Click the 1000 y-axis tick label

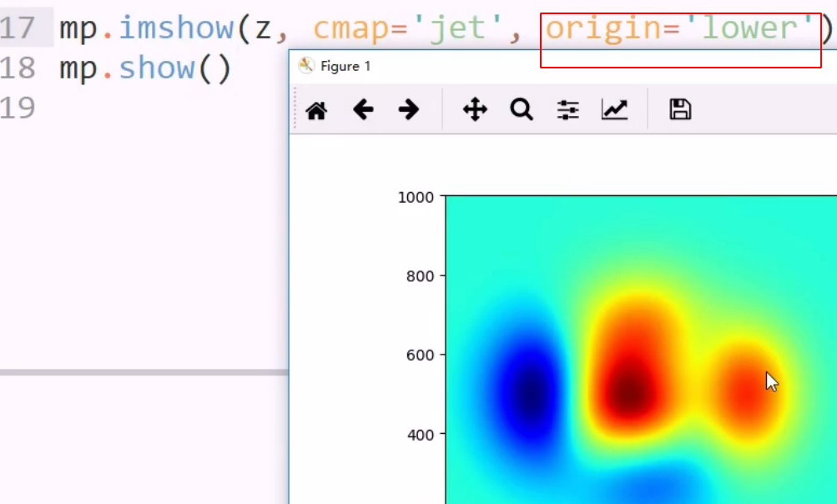tap(416, 198)
